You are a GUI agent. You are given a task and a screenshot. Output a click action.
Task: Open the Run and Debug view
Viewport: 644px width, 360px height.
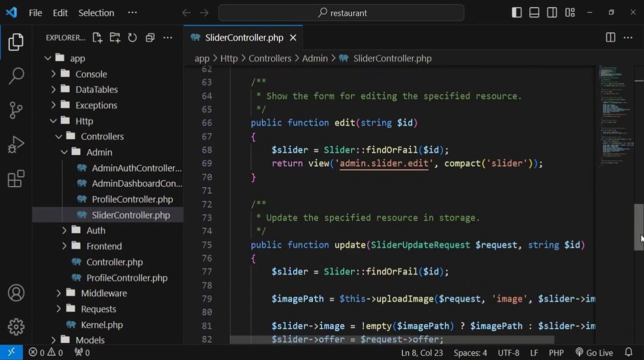pos(16,144)
